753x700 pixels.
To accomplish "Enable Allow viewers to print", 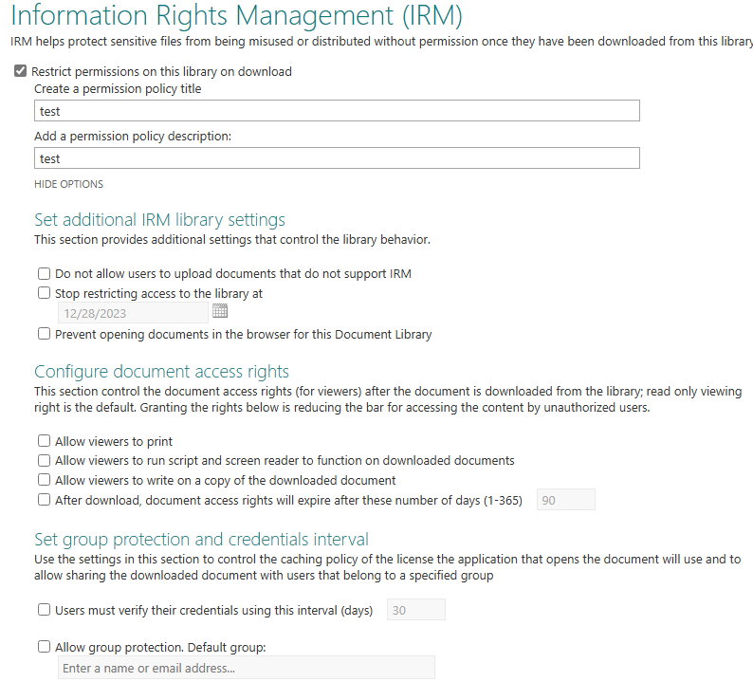I will [45, 441].
